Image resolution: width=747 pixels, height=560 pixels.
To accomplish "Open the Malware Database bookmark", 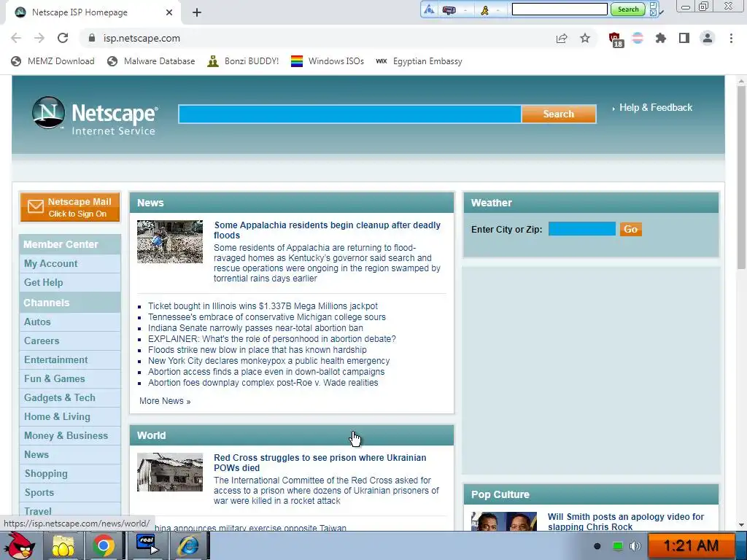I will point(151,61).
